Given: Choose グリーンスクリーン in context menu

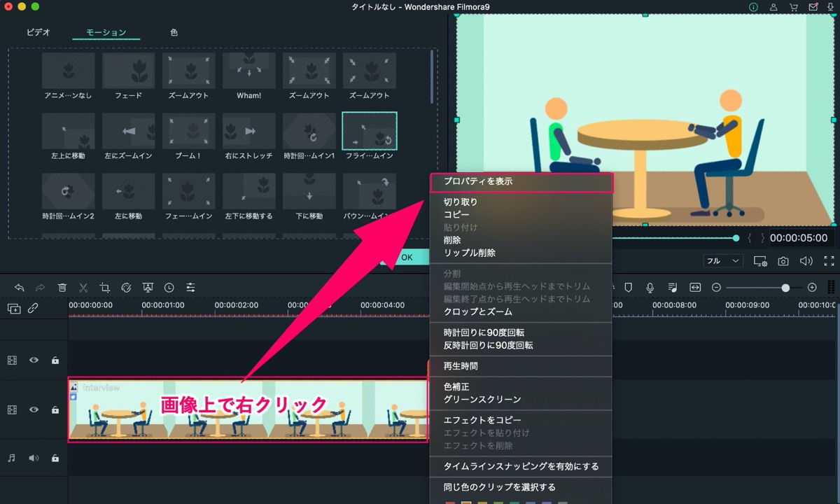Looking at the screenshot, I should 521,399.
